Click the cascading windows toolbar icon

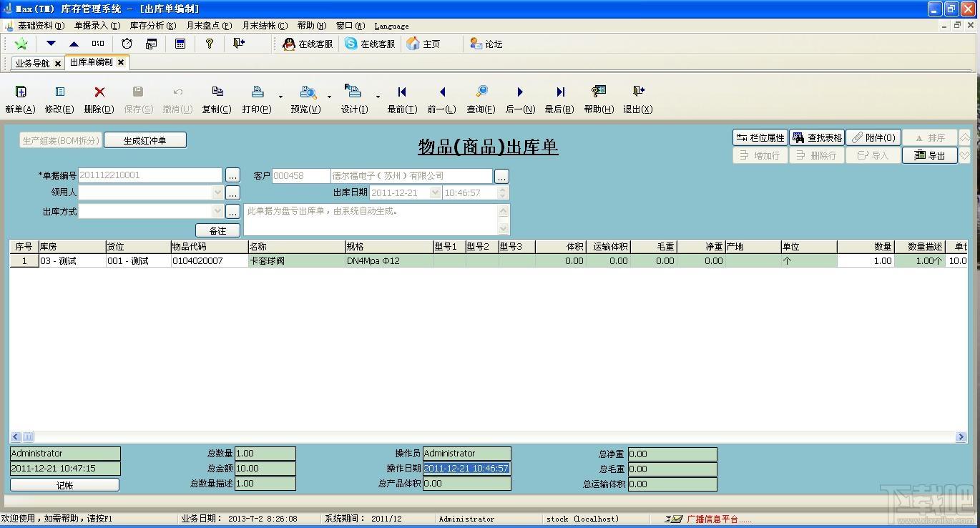point(151,44)
